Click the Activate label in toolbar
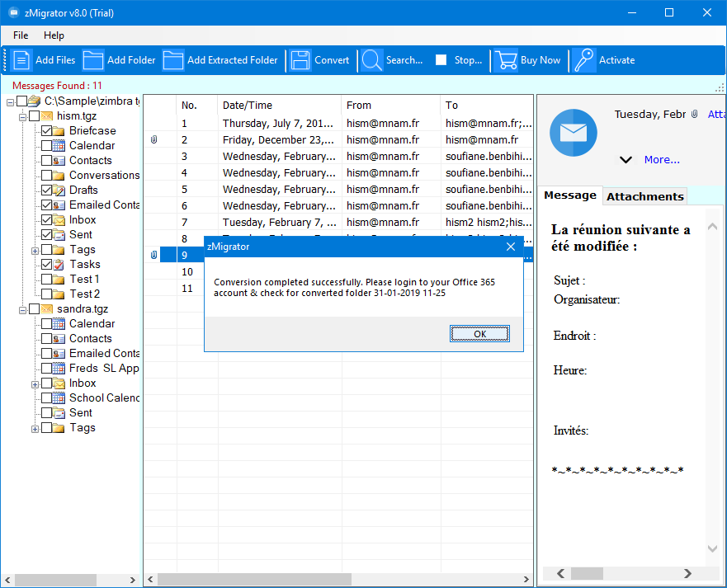The height and width of the screenshot is (588, 727). click(x=616, y=60)
